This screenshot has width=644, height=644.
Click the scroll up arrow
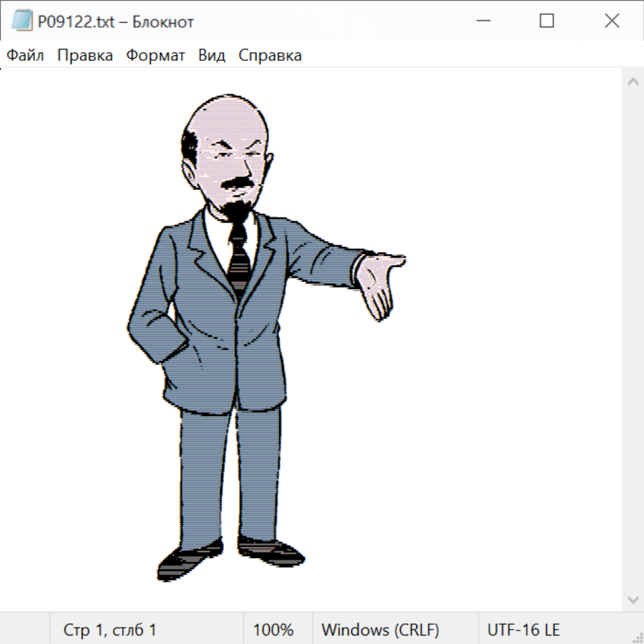click(633, 82)
